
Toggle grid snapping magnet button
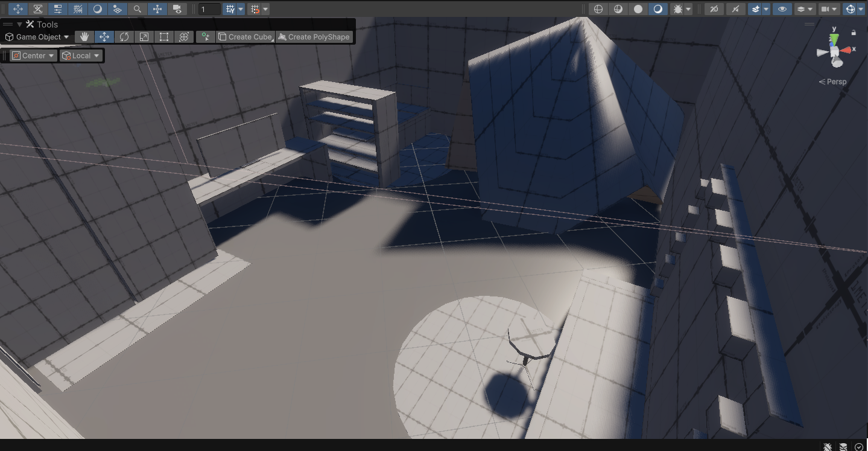(x=255, y=9)
